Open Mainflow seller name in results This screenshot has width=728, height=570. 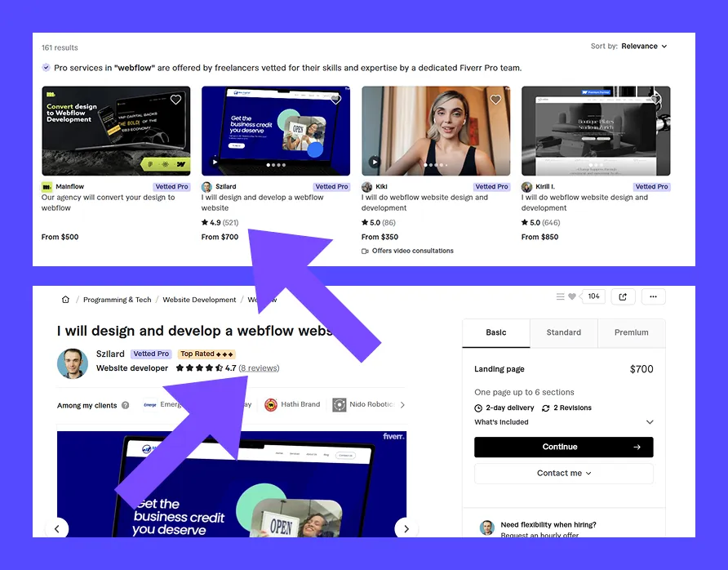point(69,186)
